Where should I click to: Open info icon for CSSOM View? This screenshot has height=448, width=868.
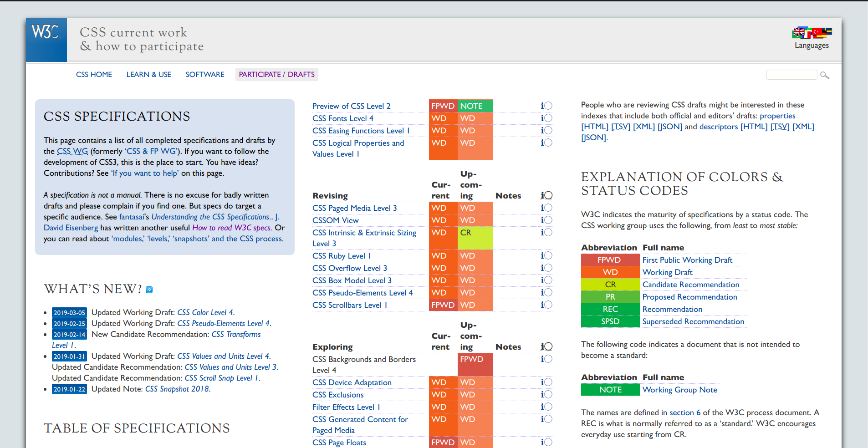[546, 220]
